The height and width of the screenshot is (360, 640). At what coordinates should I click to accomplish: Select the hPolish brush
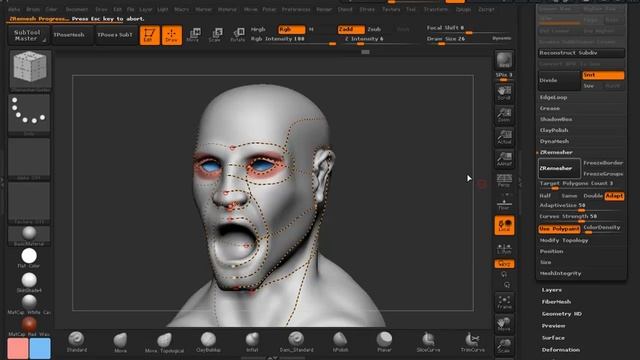pyautogui.click(x=340, y=342)
